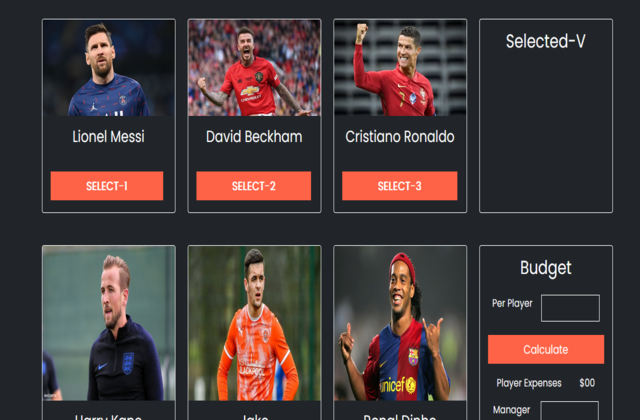
Task: Click the Player Expenses $00 value
Action: tap(587, 383)
